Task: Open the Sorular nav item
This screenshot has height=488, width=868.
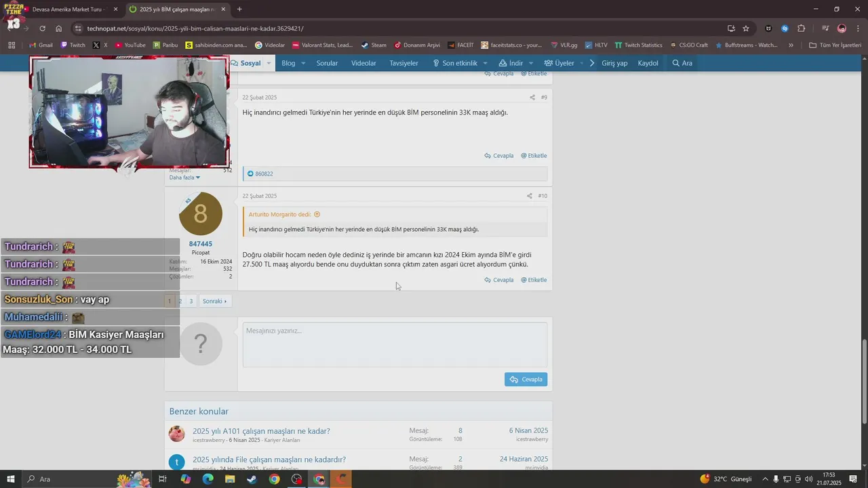Action: point(327,63)
